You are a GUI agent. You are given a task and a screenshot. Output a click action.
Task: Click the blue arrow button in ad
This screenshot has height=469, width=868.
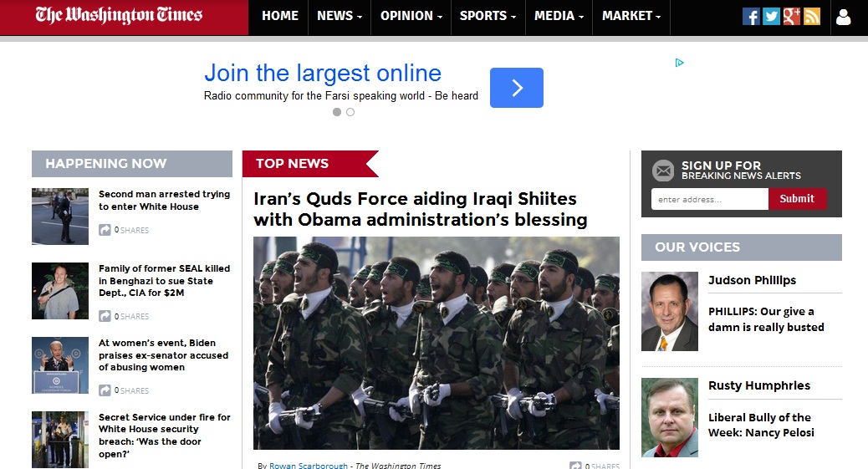516,88
